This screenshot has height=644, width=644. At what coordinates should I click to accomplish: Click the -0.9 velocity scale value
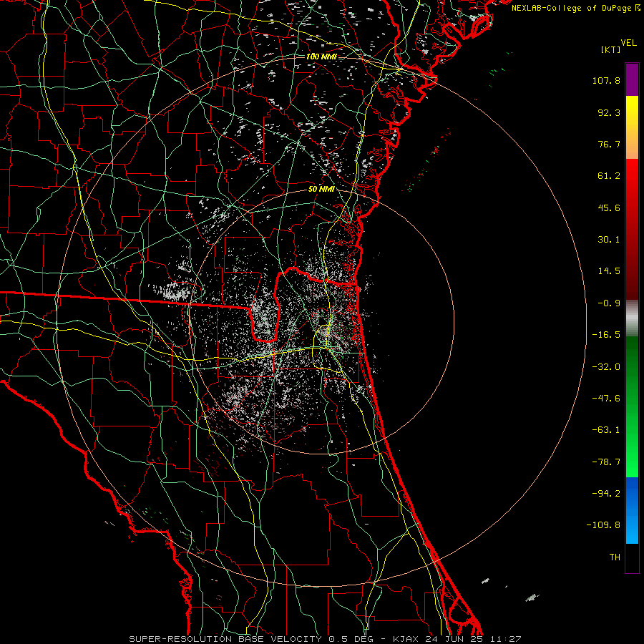coord(609,303)
